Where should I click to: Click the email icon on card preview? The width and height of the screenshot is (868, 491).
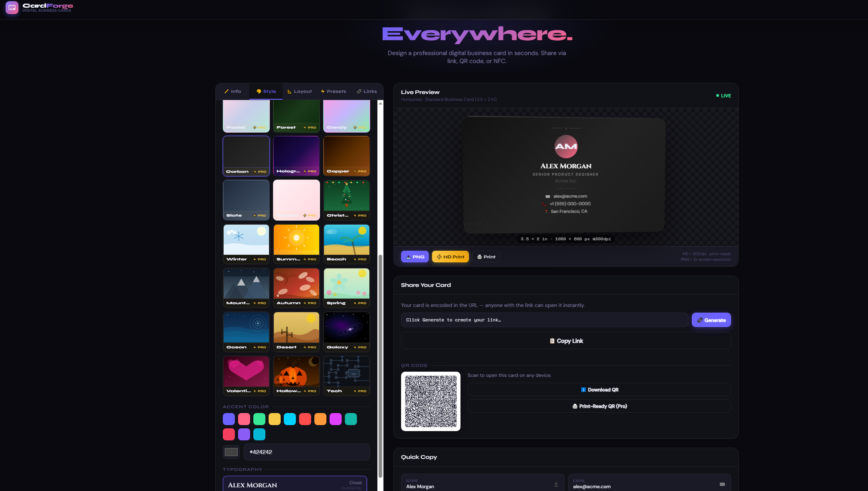point(548,196)
